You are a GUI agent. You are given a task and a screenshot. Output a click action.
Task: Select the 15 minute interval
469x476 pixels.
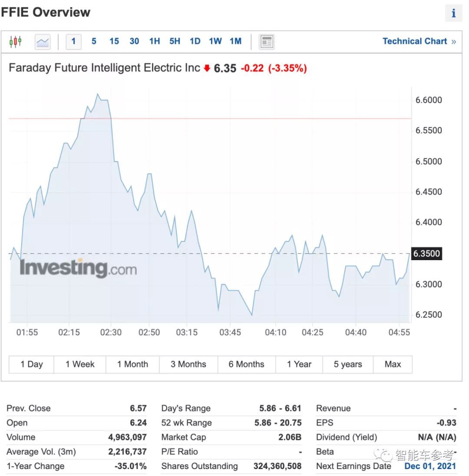114,42
